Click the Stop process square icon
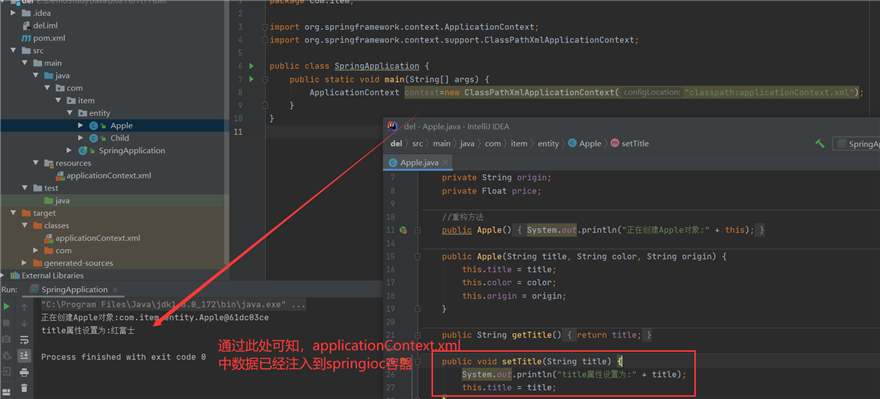The width and height of the screenshot is (880, 399). 7,323
